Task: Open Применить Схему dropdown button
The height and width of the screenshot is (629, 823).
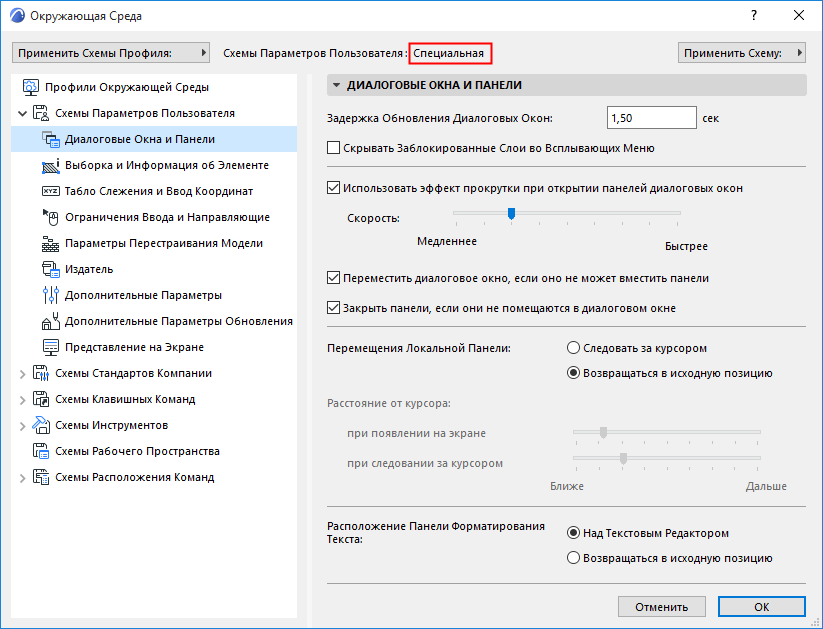Action: pyautogui.click(x=742, y=53)
